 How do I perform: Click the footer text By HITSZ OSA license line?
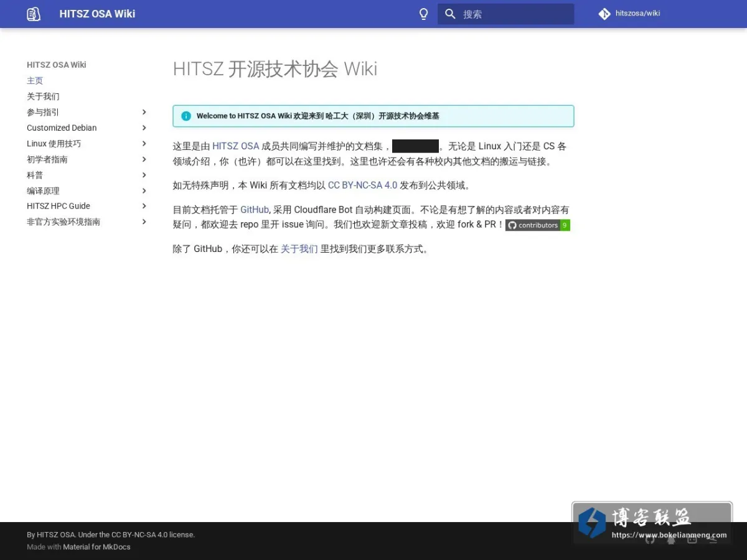tap(111, 534)
